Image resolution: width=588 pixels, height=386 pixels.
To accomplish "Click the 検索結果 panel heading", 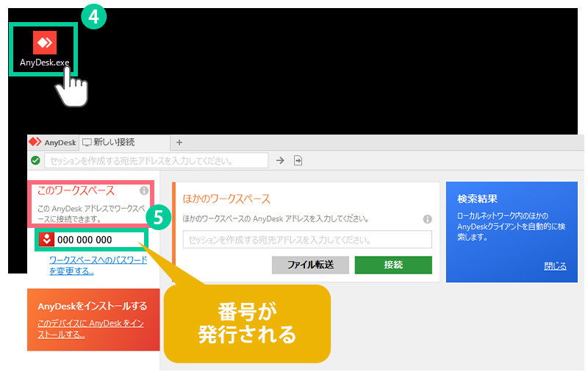I will tap(477, 199).
